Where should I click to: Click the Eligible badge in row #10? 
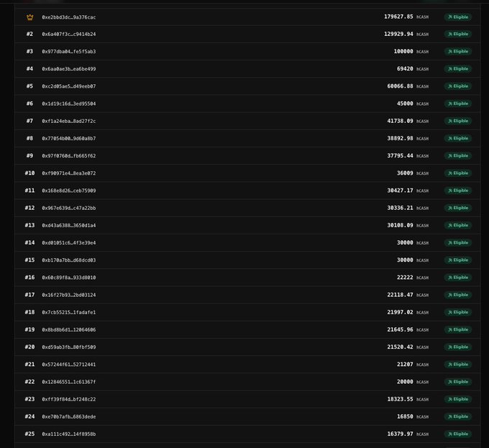(458, 173)
